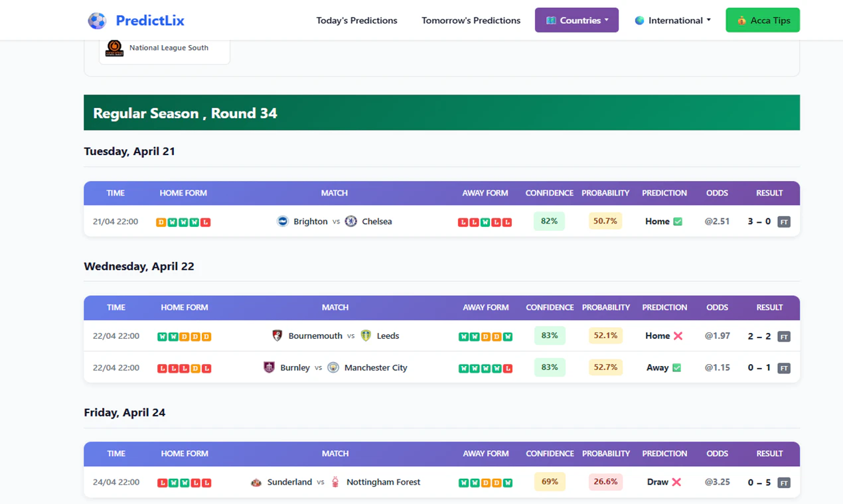Click the 0 – 5 result score
Screen dimensions: 843x504
(x=759, y=482)
